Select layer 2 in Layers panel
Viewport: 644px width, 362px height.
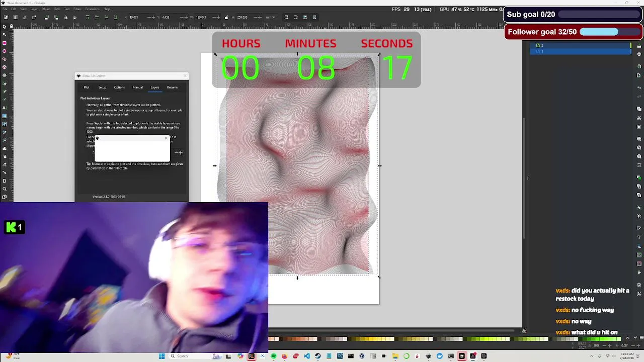(x=581, y=45)
